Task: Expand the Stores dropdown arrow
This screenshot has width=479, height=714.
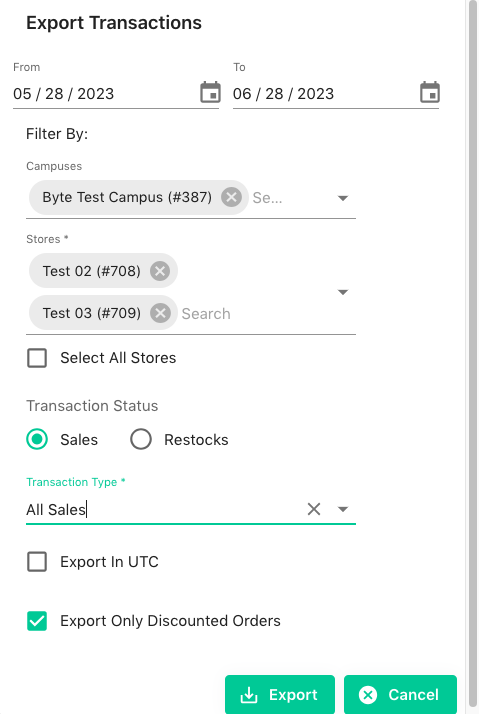Action: coord(343,292)
